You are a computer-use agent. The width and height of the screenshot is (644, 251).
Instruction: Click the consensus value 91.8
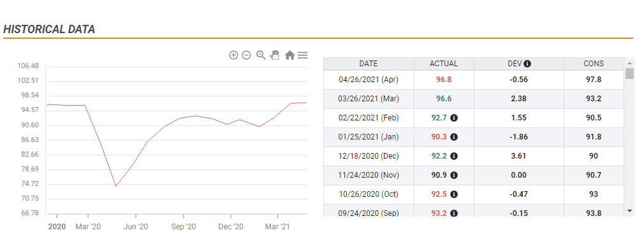594,137
